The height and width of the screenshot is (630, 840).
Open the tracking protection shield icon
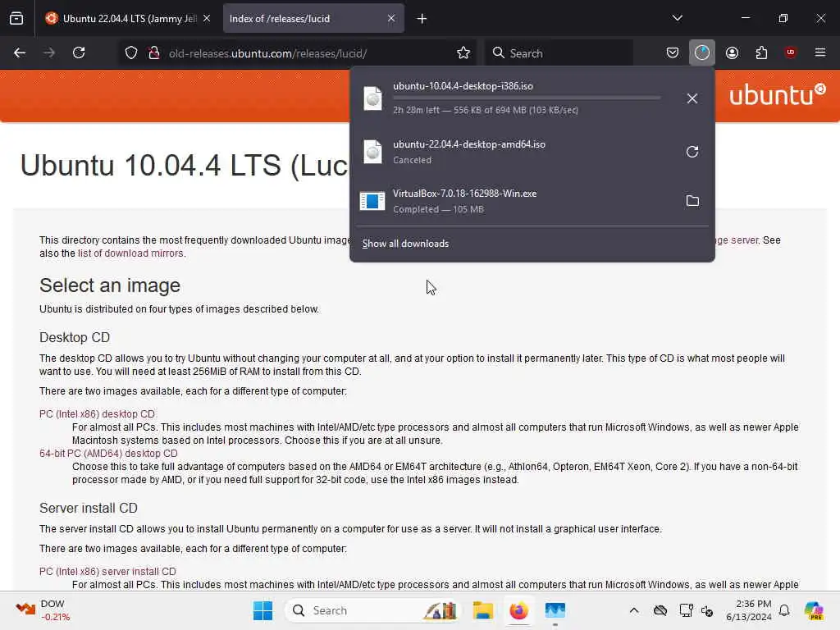point(131,53)
